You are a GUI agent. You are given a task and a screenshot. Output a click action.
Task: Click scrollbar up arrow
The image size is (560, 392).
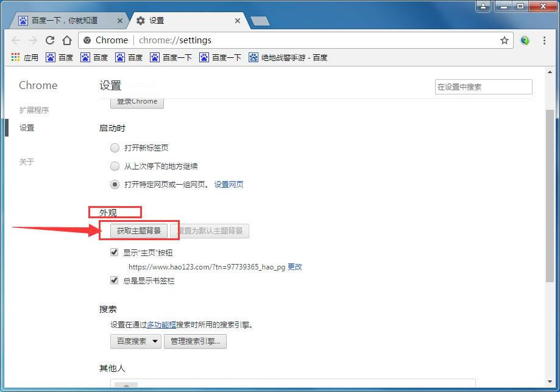pyautogui.click(x=550, y=72)
